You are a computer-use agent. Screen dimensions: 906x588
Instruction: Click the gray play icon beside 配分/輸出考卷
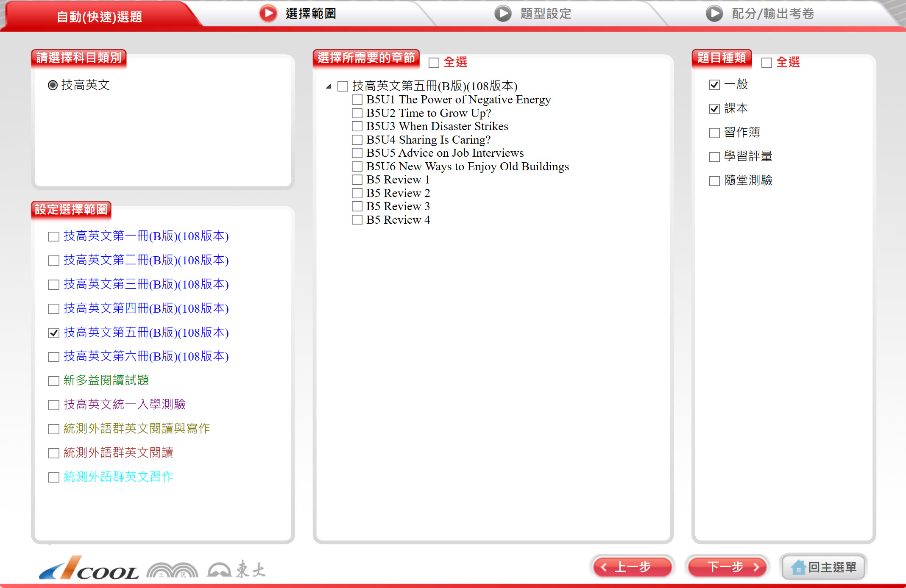pos(714,14)
